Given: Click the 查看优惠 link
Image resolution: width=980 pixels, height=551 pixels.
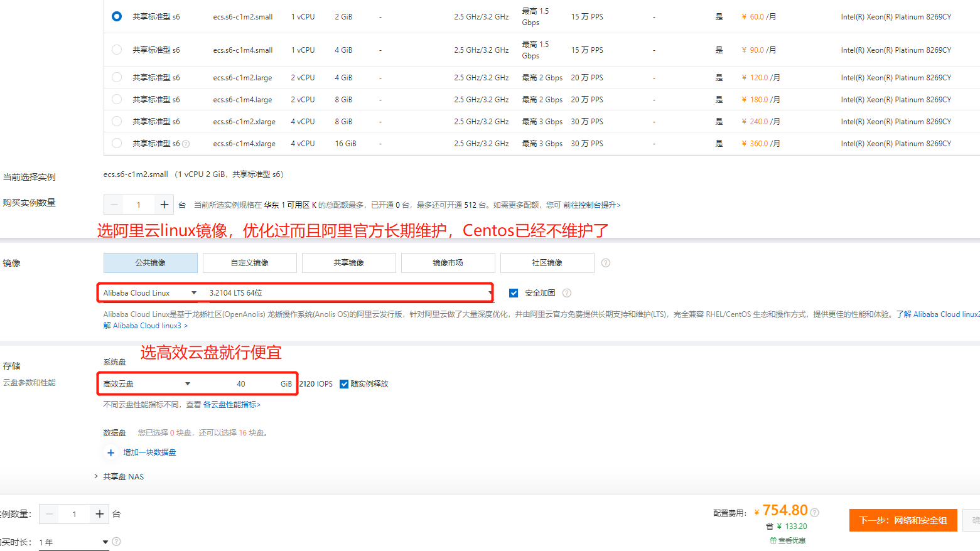Looking at the screenshot, I should click(788, 540).
